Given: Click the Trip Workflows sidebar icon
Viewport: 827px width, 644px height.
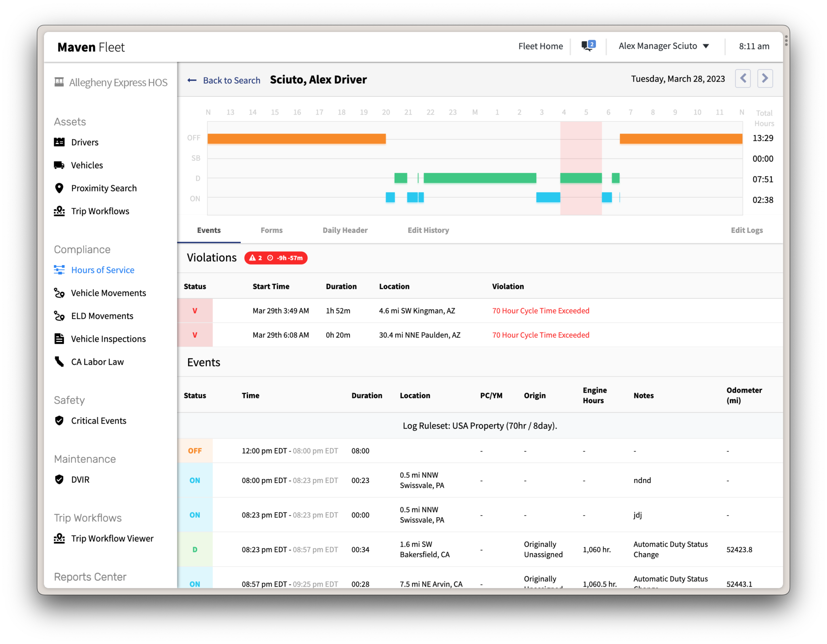Looking at the screenshot, I should tap(59, 211).
